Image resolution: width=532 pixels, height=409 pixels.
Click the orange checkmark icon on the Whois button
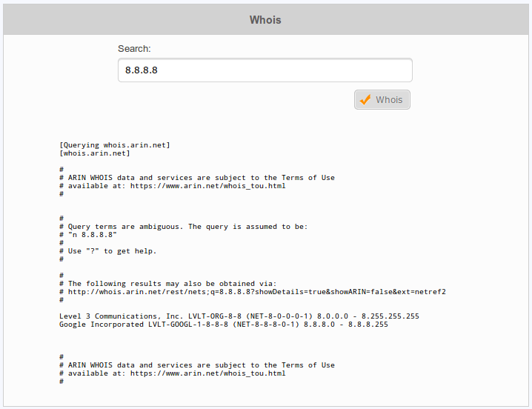[x=365, y=100]
